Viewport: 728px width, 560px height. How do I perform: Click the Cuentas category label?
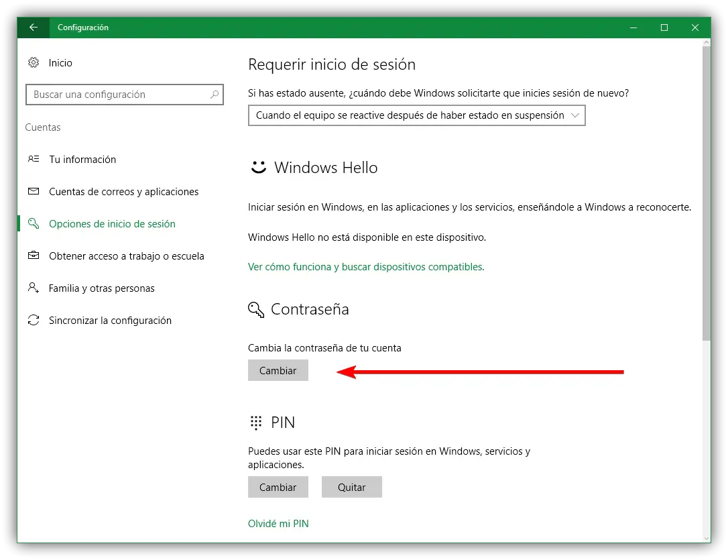coord(43,127)
